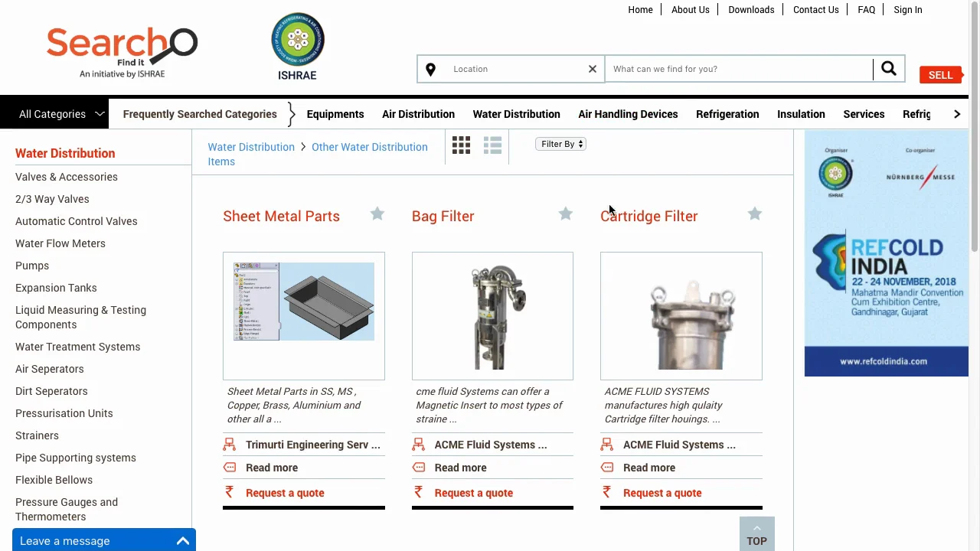980x551 pixels.
Task: Click rupee icon under Bag Filter
Action: [418, 492]
